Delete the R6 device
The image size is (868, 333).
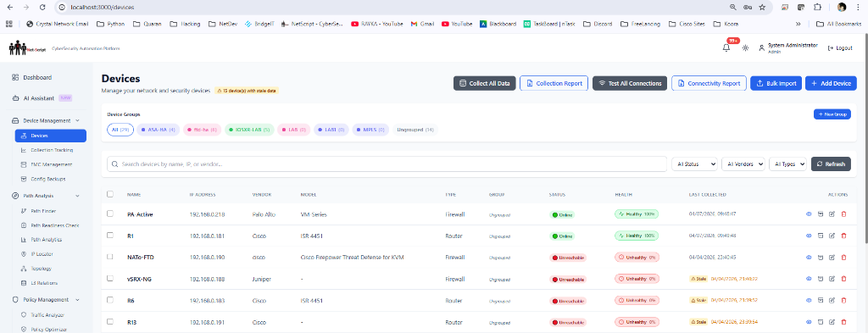pyautogui.click(x=843, y=300)
